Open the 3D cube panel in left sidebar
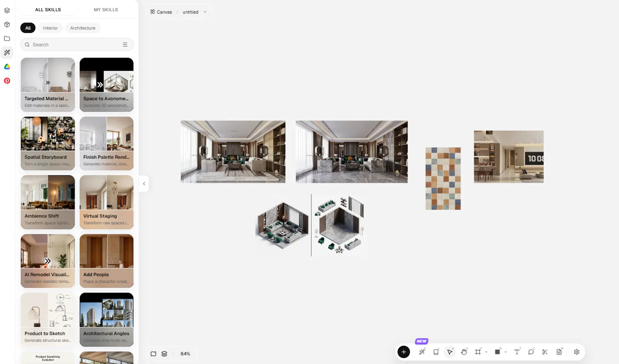Viewport: 619px width, 364px height. (7, 24)
